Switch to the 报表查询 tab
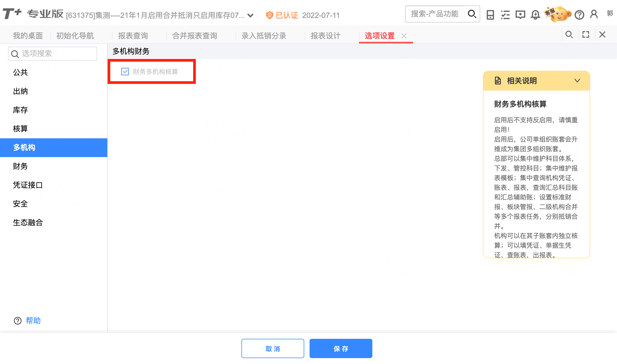 click(133, 36)
